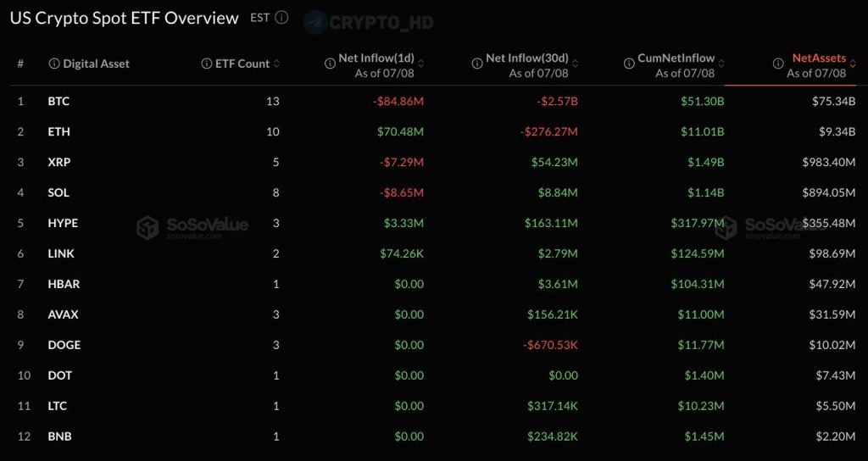Viewport: 868px width, 461px height.
Task: Toggle NetAssets column sort order
Action: point(852,64)
